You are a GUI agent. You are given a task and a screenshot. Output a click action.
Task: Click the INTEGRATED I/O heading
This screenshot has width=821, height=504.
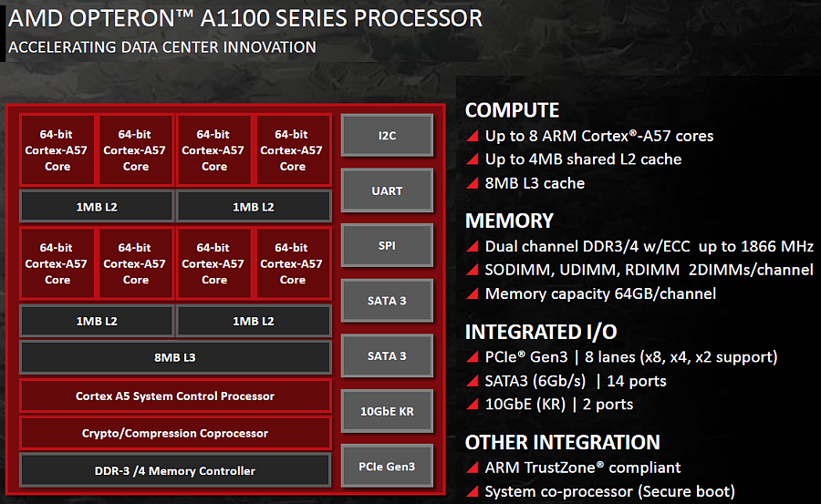[x=528, y=332]
